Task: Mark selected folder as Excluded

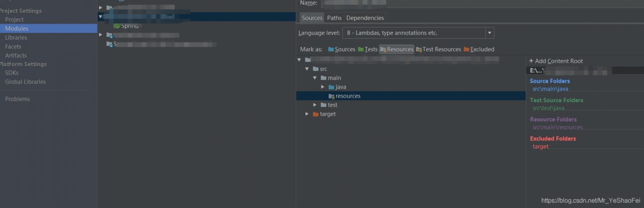Action: [x=479, y=49]
